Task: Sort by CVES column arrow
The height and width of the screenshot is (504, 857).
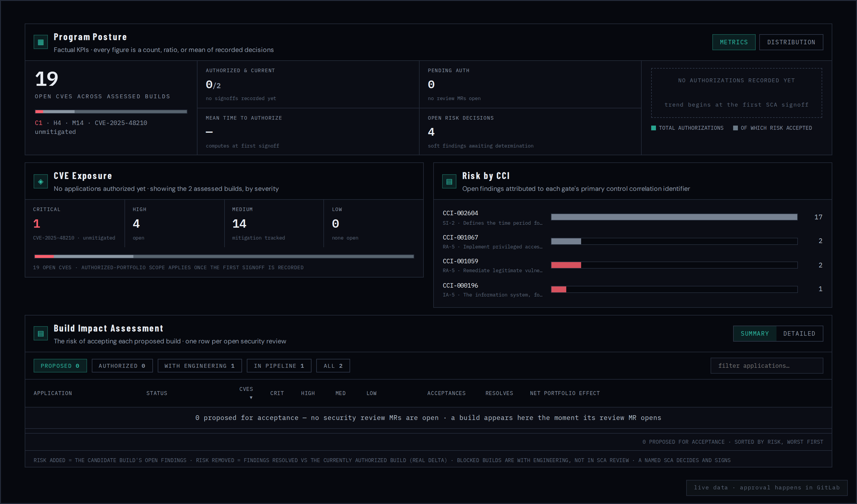Action: point(251,398)
